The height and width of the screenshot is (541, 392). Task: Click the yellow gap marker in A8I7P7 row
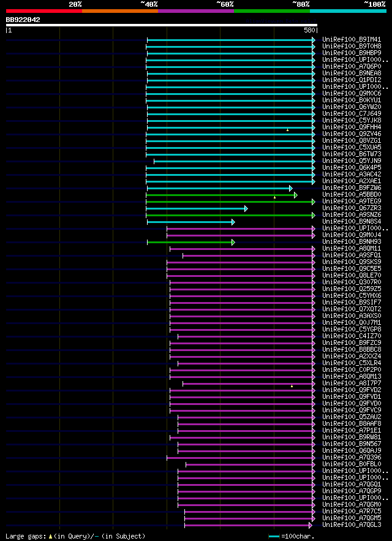[292, 386]
